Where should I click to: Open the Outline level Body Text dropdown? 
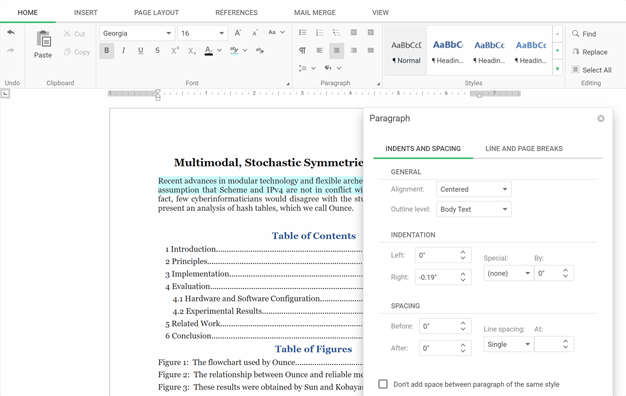[x=473, y=209]
